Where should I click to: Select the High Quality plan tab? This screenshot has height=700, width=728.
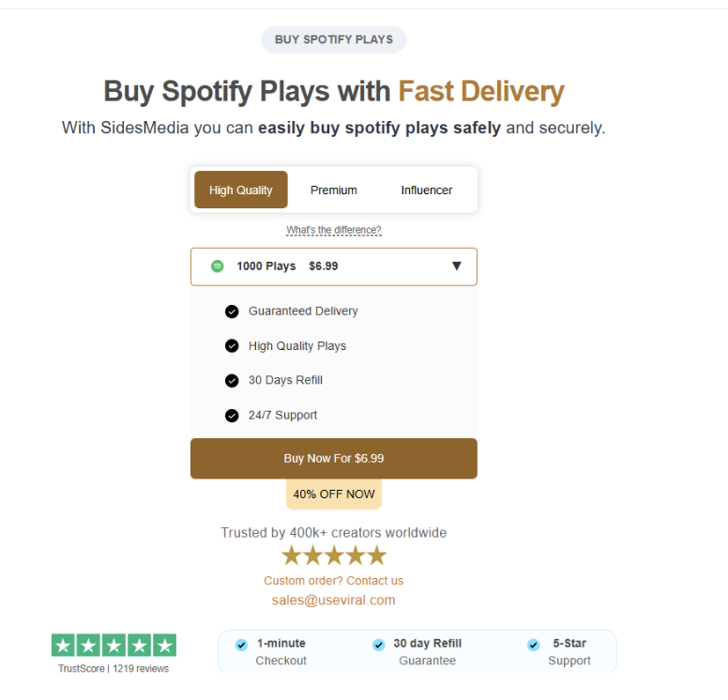[x=241, y=190]
